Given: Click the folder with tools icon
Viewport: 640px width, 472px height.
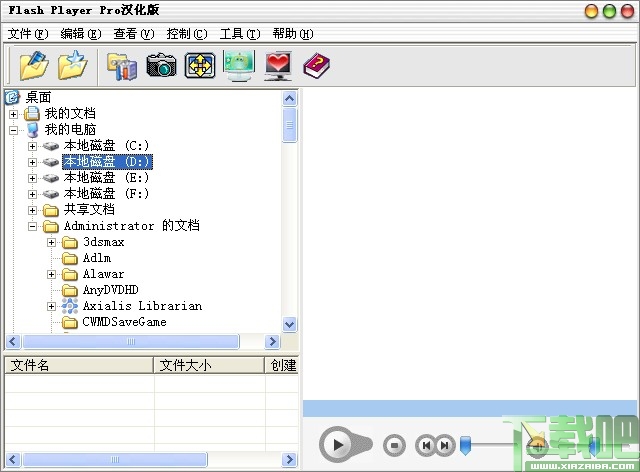Looking at the screenshot, I should (x=122, y=66).
